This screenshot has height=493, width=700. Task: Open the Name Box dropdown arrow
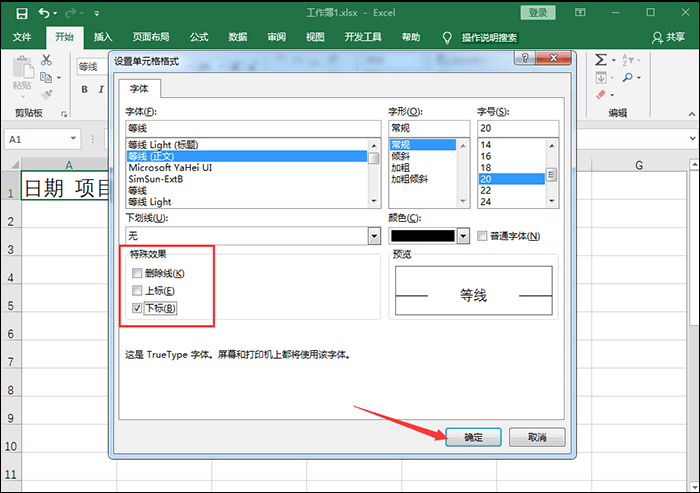tap(73, 139)
